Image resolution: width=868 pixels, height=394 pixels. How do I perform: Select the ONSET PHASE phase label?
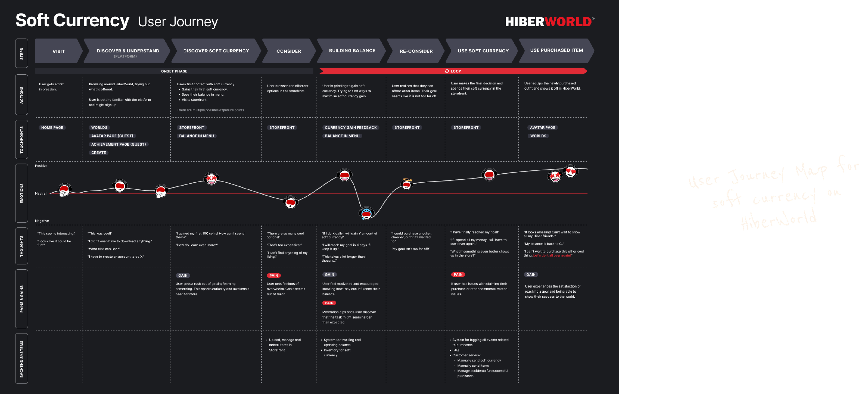174,71
